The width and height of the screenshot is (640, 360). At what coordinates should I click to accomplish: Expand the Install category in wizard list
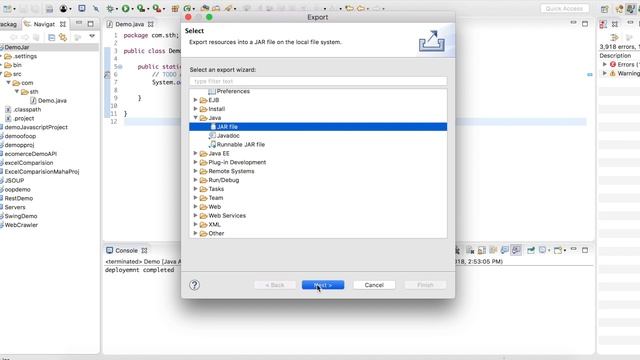point(196,109)
